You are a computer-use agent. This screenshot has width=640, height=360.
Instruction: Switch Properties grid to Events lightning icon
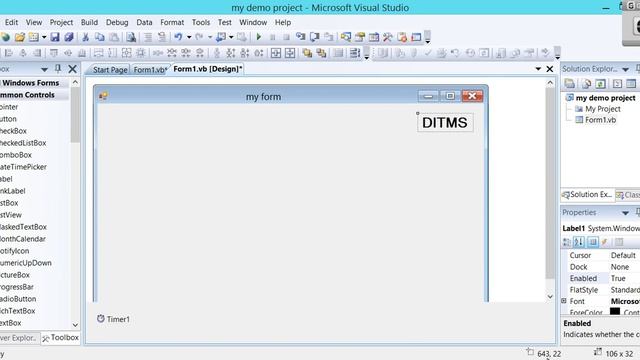[x=605, y=242]
